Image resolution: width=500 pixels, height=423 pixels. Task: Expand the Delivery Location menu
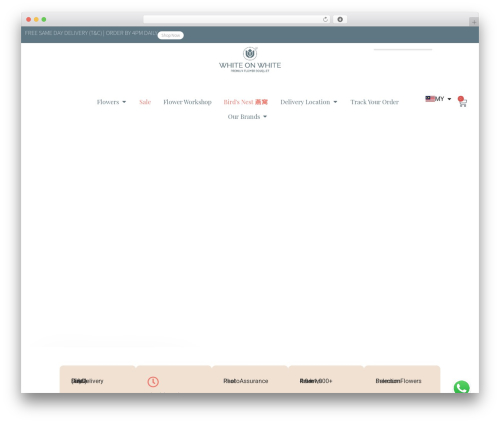click(x=309, y=102)
